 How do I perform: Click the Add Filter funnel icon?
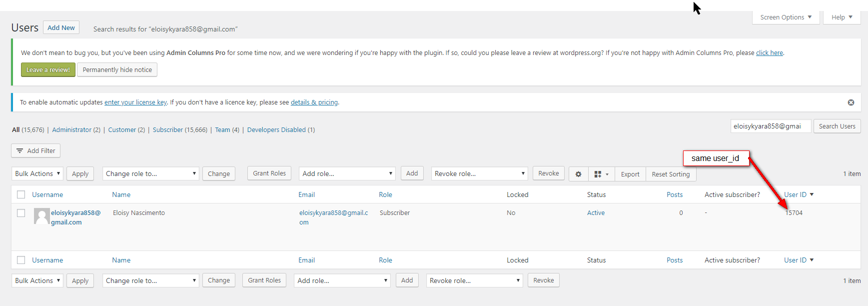(x=20, y=151)
